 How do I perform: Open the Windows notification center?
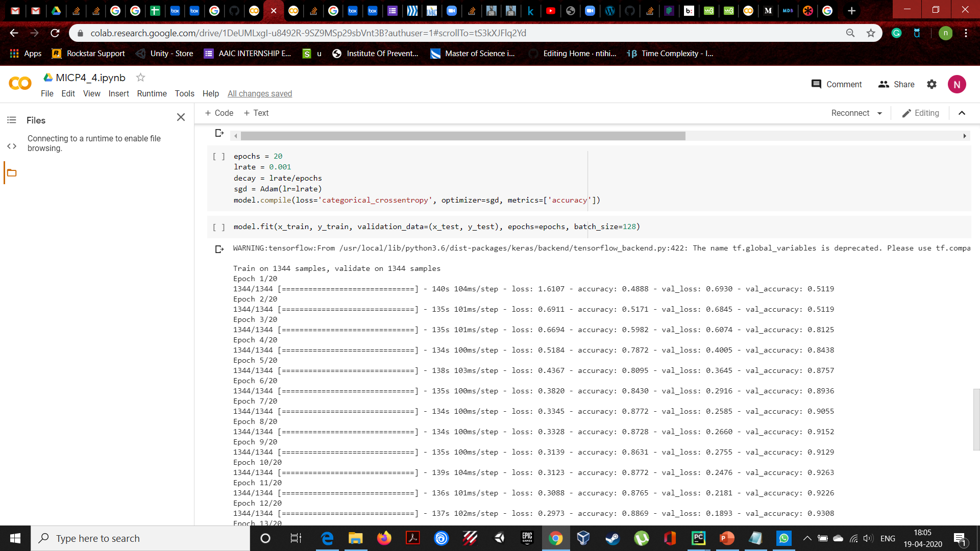pyautogui.click(x=960, y=538)
